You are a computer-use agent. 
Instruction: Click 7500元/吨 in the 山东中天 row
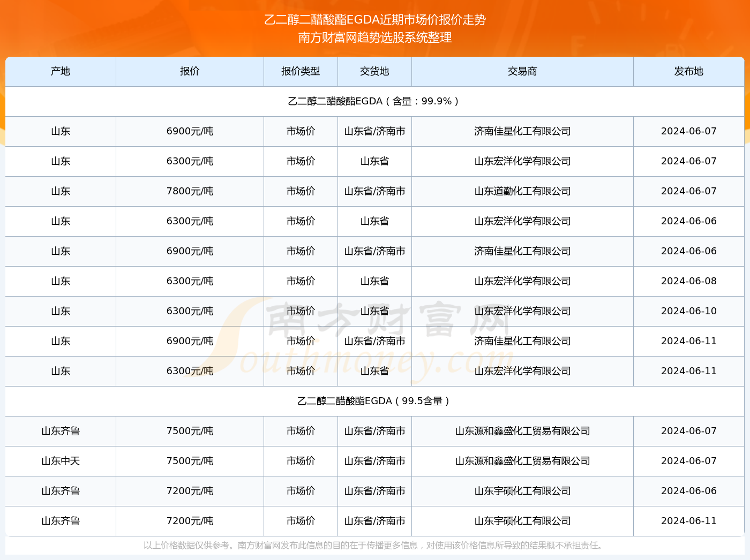pyautogui.click(x=190, y=461)
